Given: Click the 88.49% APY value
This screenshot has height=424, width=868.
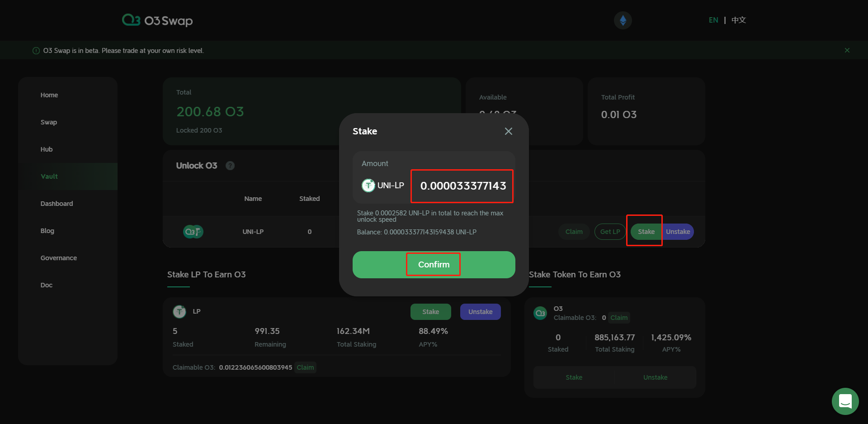Looking at the screenshot, I should point(433,331).
